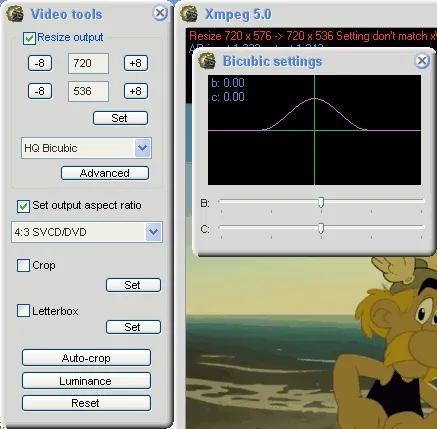The image size is (437, 429).
Task: Click Set under the resize dimensions
Action: [120, 118]
